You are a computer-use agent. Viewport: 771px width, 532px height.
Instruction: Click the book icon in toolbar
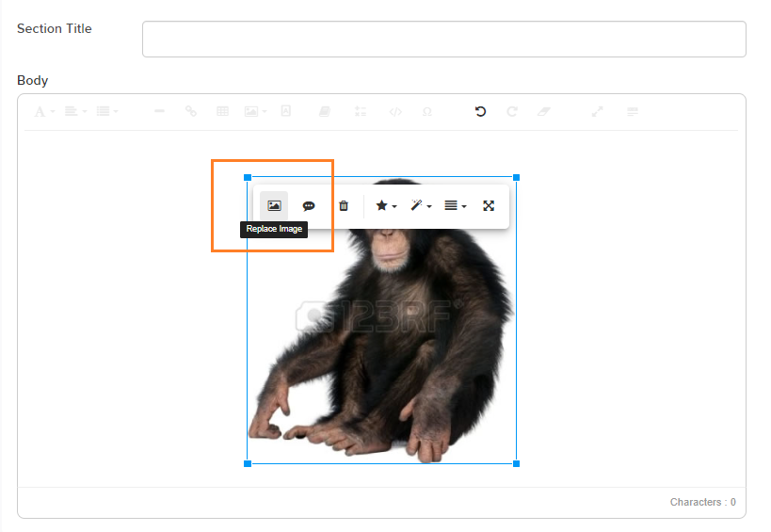pyautogui.click(x=325, y=112)
